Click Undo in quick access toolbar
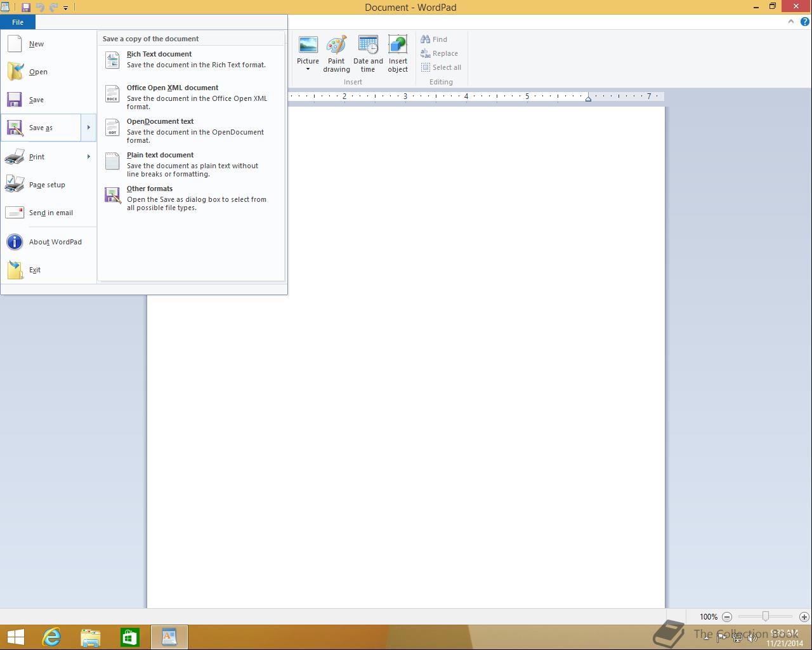 (41, 8)
